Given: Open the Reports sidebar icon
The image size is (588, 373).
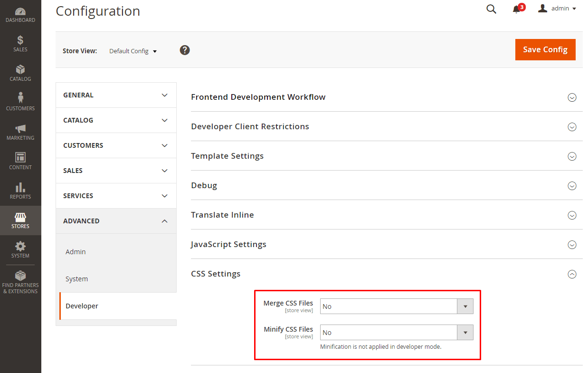Looking at the screenshot, I should [20, 190].
